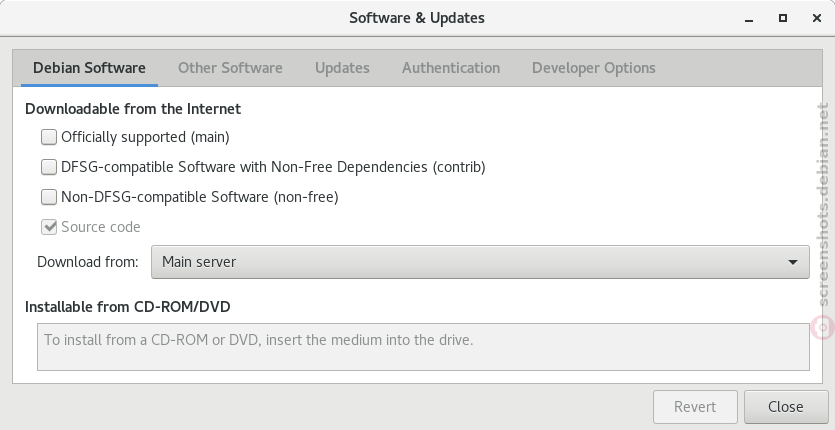
Task: Close window using the X icon
Action: point(817,18)
